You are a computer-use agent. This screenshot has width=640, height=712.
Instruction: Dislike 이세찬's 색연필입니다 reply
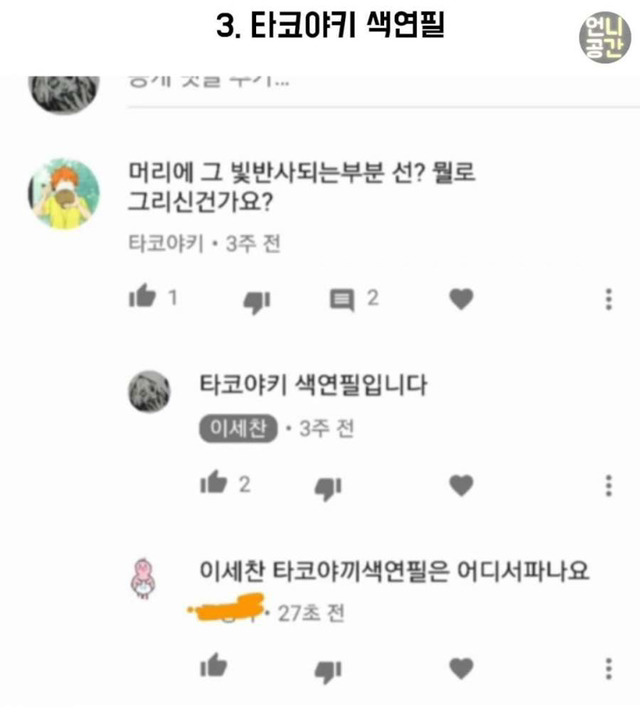[328, 489]
